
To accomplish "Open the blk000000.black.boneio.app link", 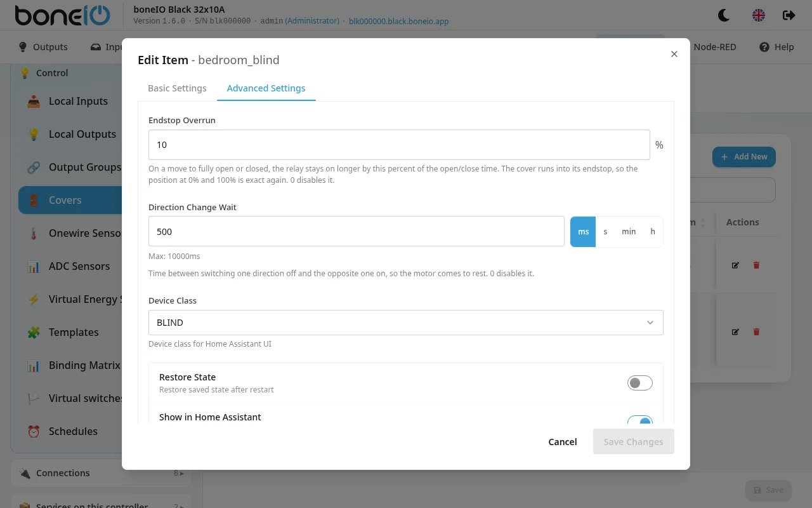I will 399,21.
